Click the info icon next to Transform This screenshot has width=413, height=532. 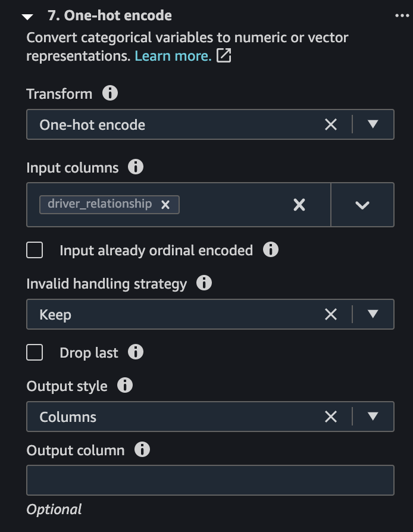tap(110, 93)
